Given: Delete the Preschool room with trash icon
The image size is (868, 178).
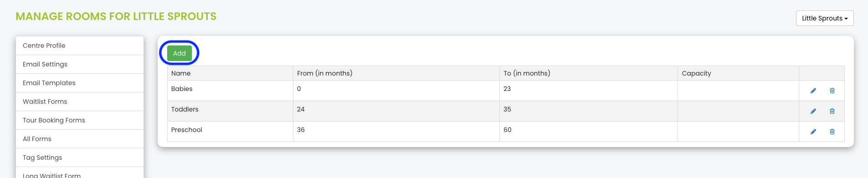Looking at the screenshot, I should point(832,132).
